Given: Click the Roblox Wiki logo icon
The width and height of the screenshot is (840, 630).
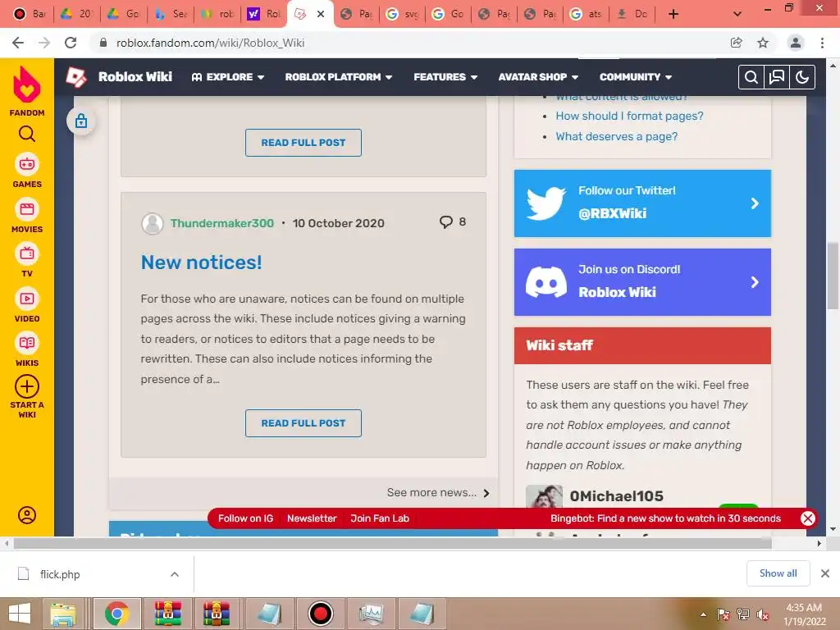Looking at the screenshot, I should [x=76, y=77].
